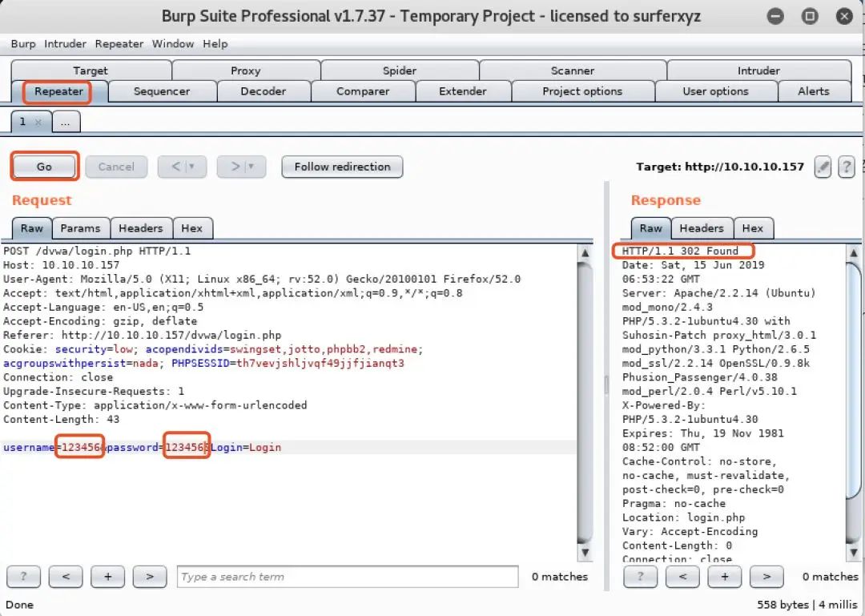Edit target with the pencil icon
The width and height of the screenshot is (865, 616).
(823, 167)
